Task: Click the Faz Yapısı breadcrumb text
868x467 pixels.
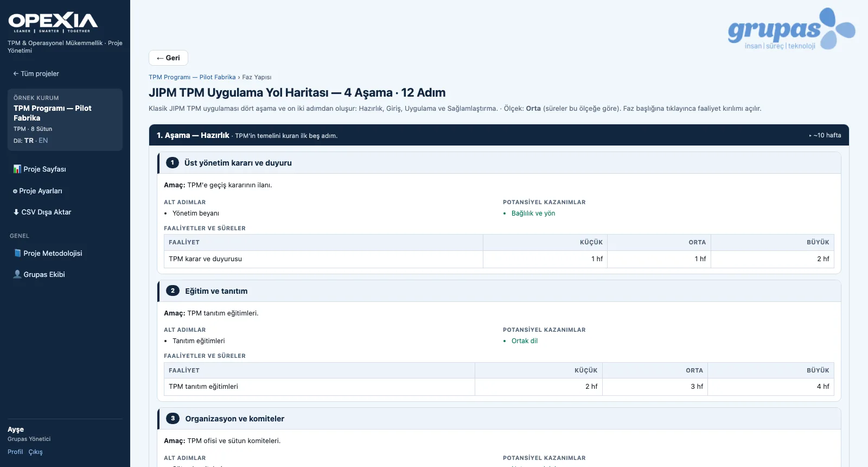Action: [257, 77]
